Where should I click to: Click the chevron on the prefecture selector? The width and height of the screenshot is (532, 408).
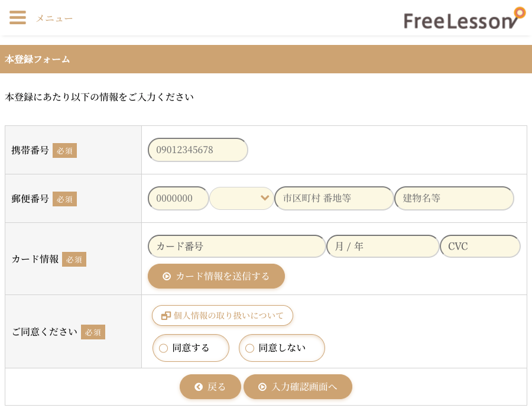click(x=264, y=198)
